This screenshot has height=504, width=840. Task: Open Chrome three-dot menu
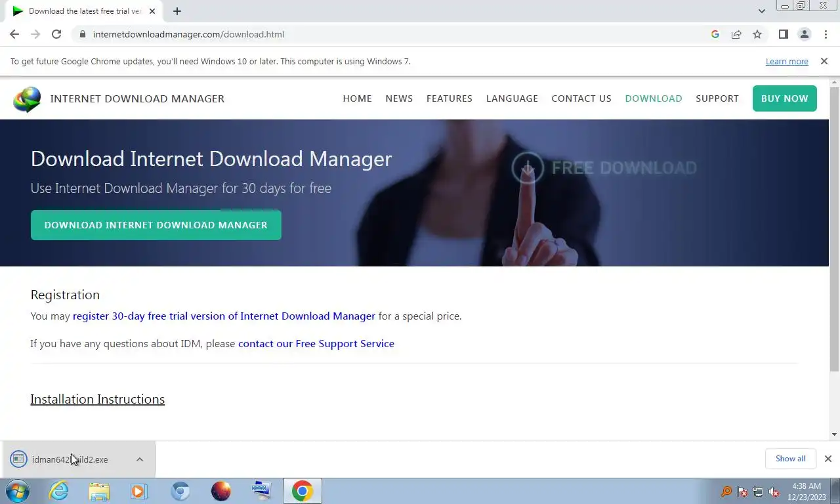click(826, 34)
